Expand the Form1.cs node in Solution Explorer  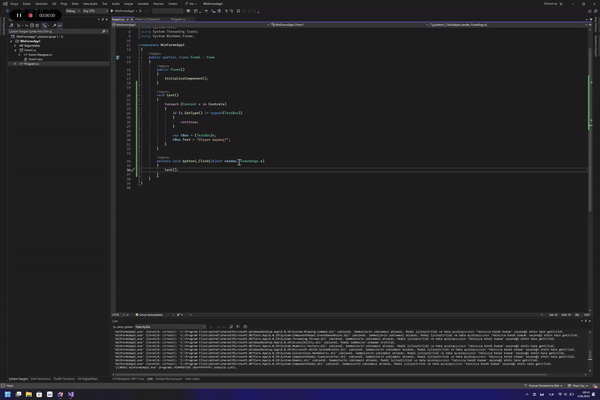pos(15,50)
